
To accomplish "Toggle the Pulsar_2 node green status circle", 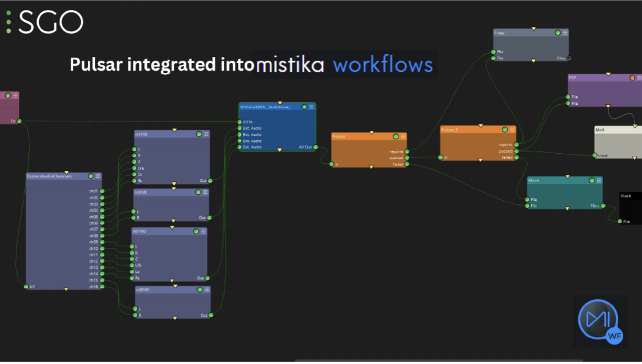I will (505, 130).
